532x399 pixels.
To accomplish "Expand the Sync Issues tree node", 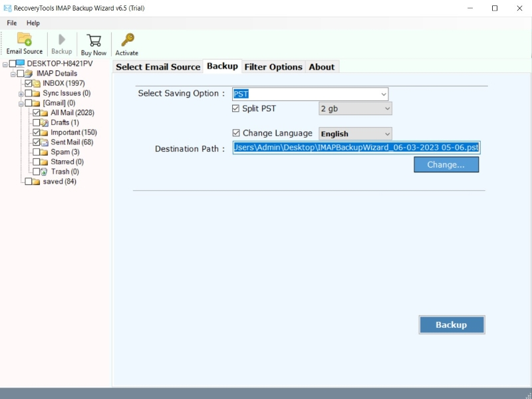I will (21, 94).
